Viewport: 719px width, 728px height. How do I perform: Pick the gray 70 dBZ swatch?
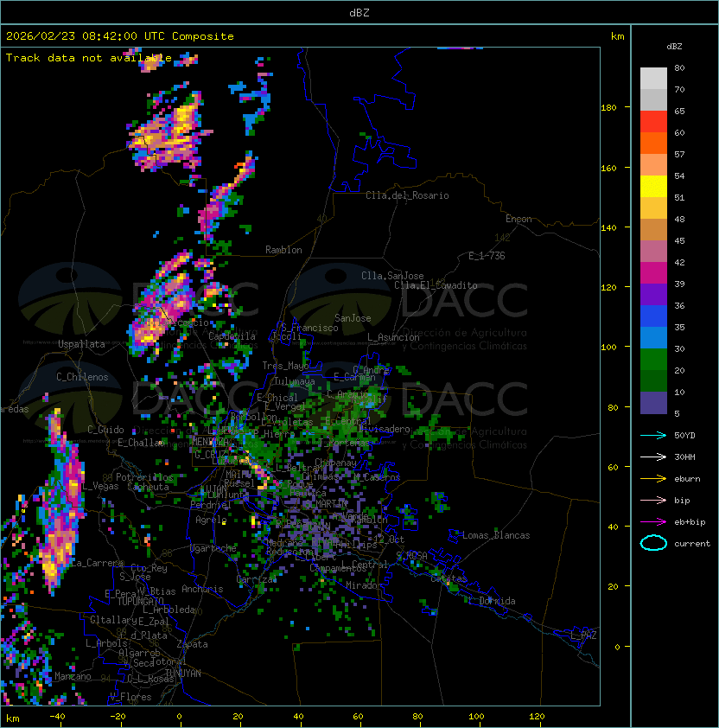pyautogui.click(x=653, y=99)
